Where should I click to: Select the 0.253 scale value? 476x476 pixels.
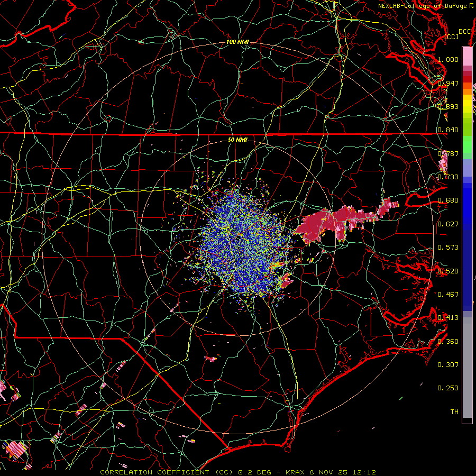click(x=448, y=388)
